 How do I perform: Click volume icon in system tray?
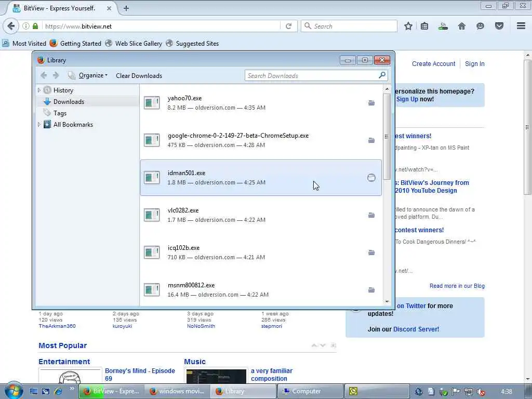(481, 392)
